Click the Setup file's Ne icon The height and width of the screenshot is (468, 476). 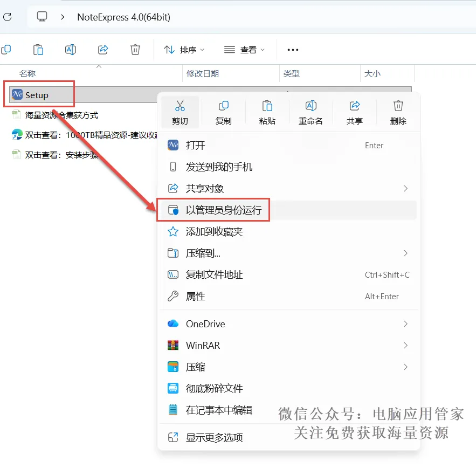tap(17, 94)
